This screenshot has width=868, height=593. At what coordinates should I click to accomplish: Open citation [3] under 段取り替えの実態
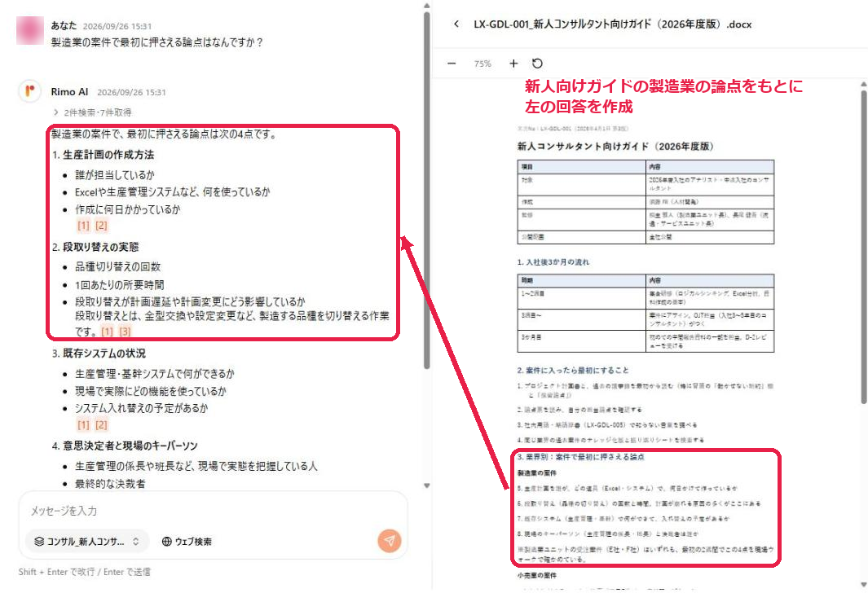pos(126,332)
